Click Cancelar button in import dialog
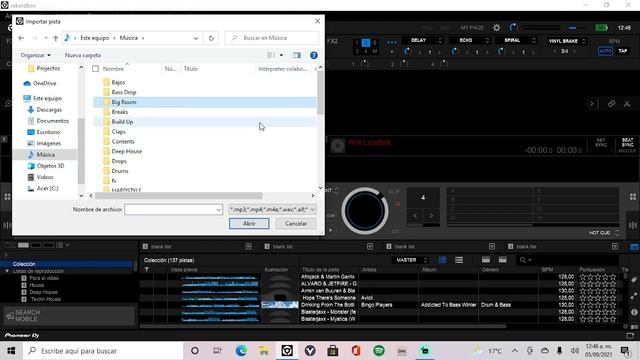Viewport: 640px width, 360px height. click(x=296, y=224)
